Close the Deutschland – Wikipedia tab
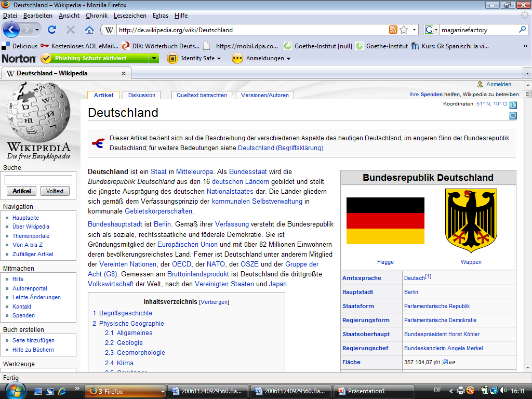 [124, 73]
